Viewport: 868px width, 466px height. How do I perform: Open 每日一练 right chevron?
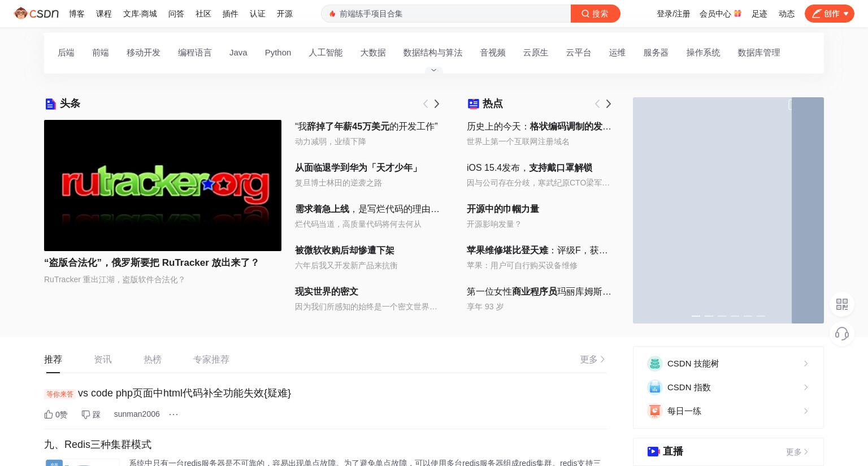[806, 411]
